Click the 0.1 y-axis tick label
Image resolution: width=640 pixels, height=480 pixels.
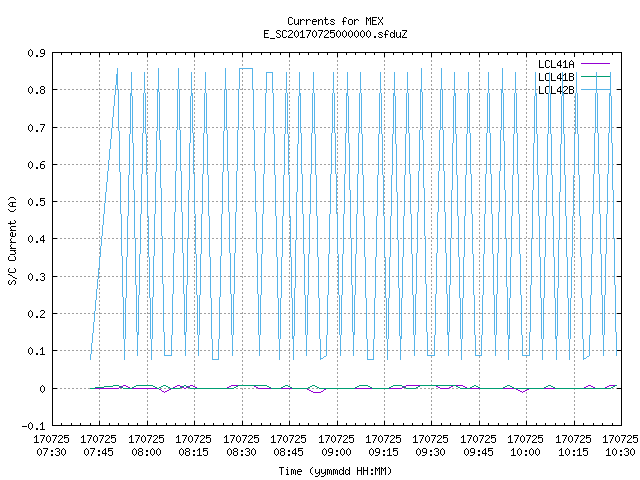[x=36, y=351]
